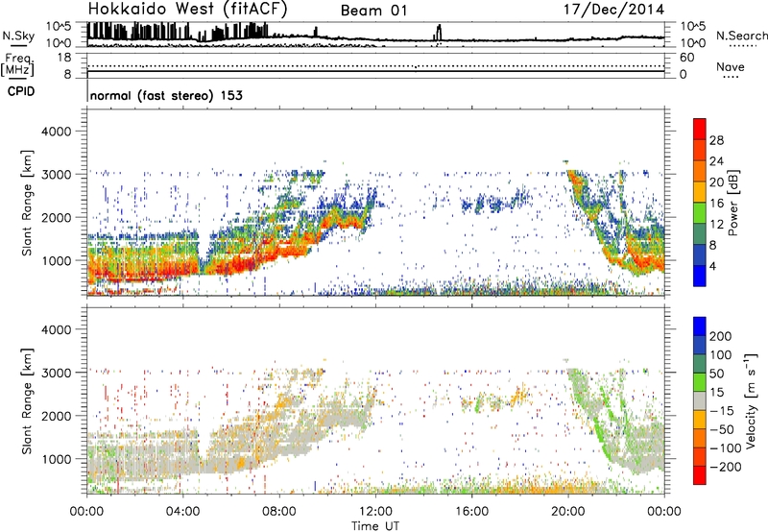Click the red bottom segment of the velocity color bar

[700, 475]
